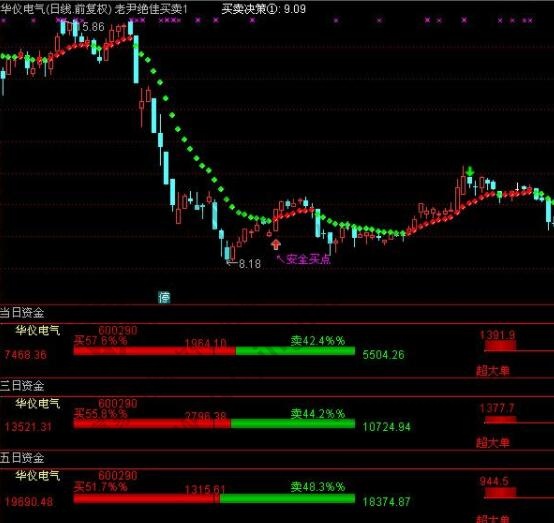
Task: Click the red 超大单 bar under 1377.7
Action: click(x=500, y=420)
